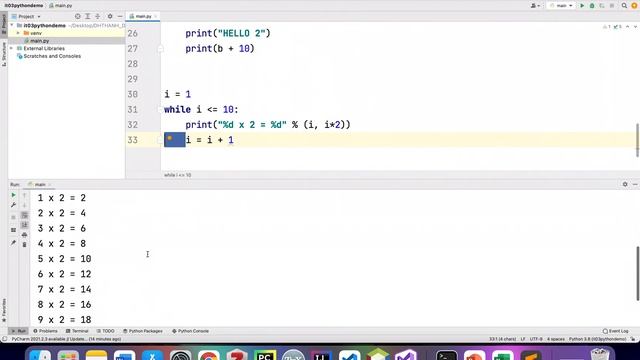
Task: Open the Run tool window tab at the bottom
Action: click(x=19, y=331)
